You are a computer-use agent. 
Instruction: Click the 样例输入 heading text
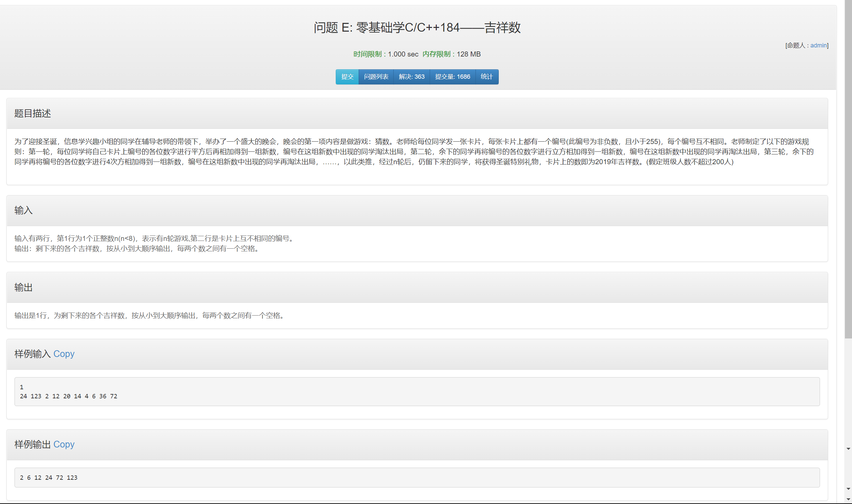coord(32,354)
